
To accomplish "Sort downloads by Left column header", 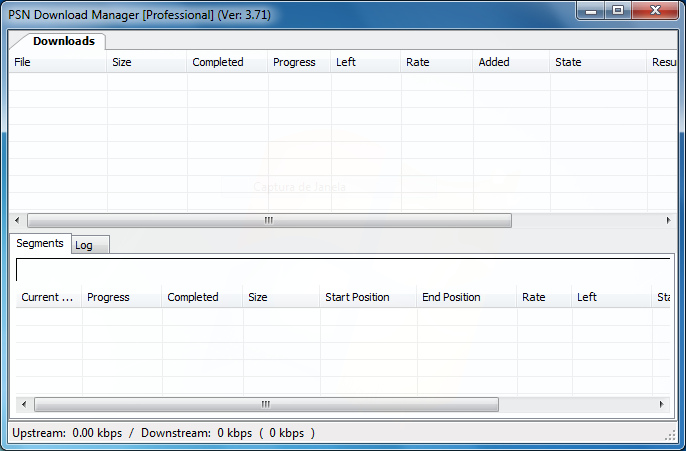I will pyautogui.click(x=366, y=62).
